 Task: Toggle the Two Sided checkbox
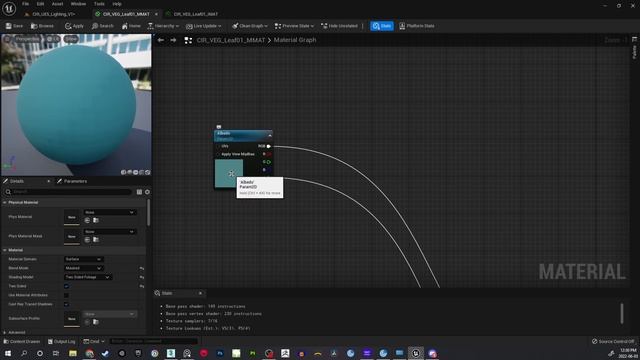point(67,286)
